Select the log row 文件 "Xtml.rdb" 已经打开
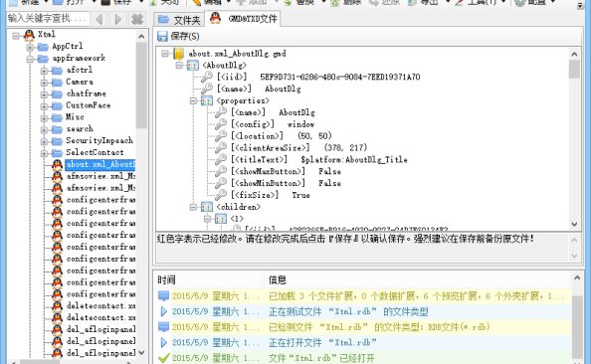Viewport: 591px width, 364px height. pos(321,358)
